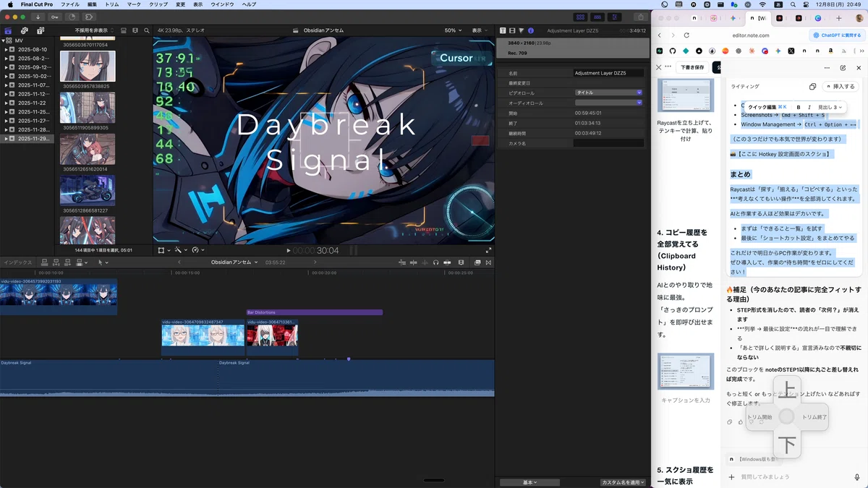The height and width of the screenshot is (488, 868).
Task: Click the インデックス timeline index button
Action: click(18, 262)
